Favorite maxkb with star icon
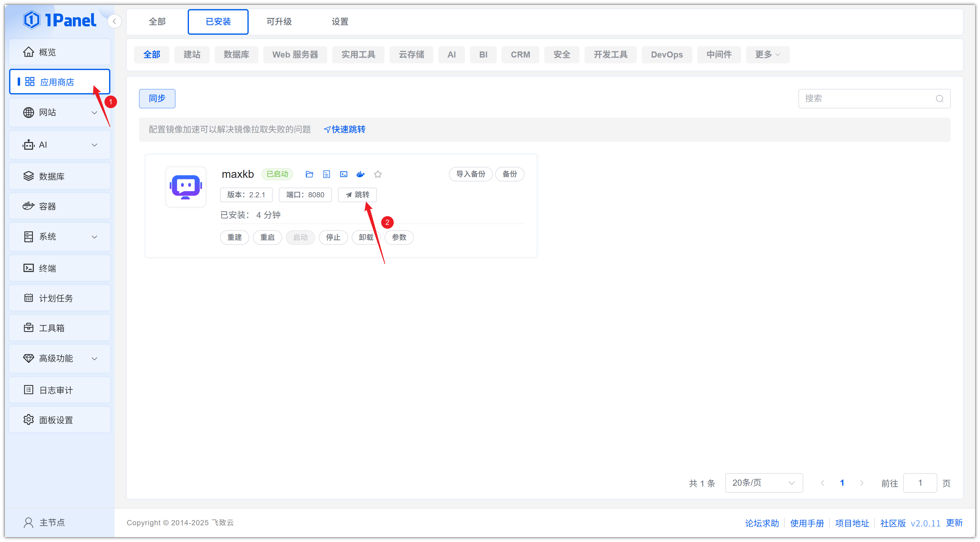This screenshot has height=542, width=980. tap(378, 174)
